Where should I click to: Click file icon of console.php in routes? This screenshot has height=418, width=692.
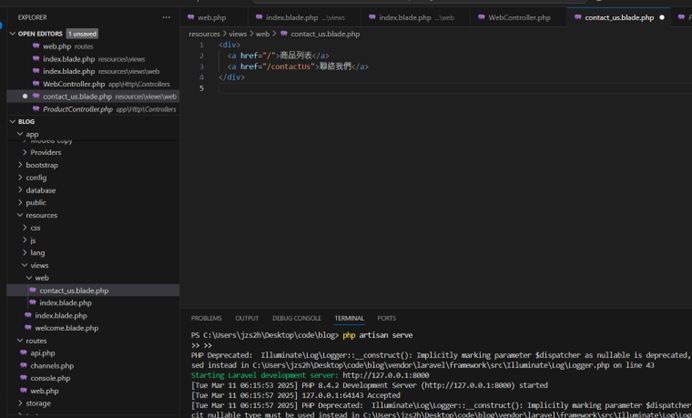(x=24, y=378)
